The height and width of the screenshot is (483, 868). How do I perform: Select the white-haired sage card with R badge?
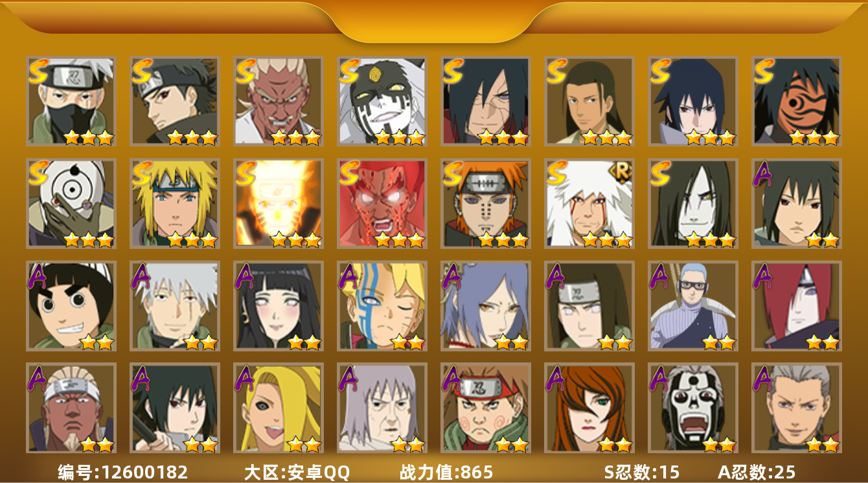[x=589, y=204]
